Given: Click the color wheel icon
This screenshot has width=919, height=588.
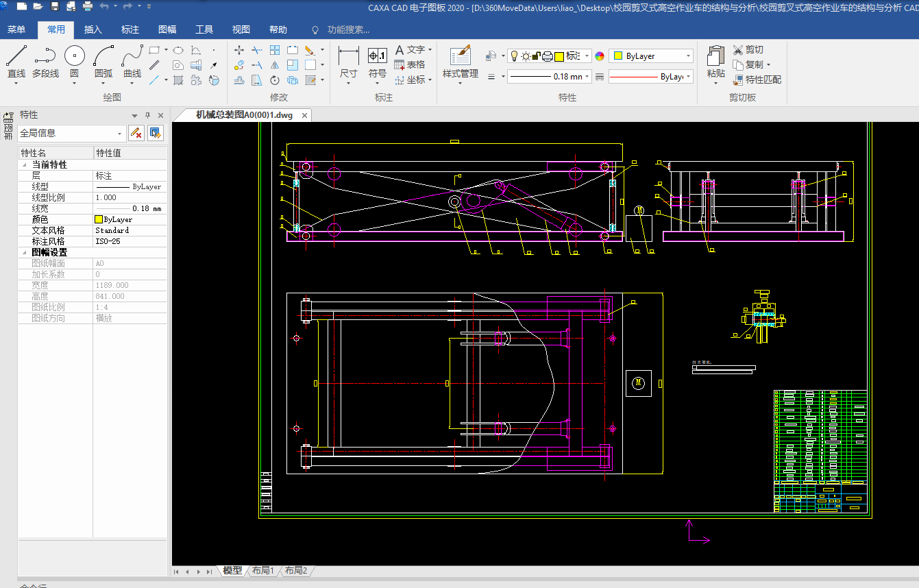Looking at the screenshot, I should click(x=600, y=56).
